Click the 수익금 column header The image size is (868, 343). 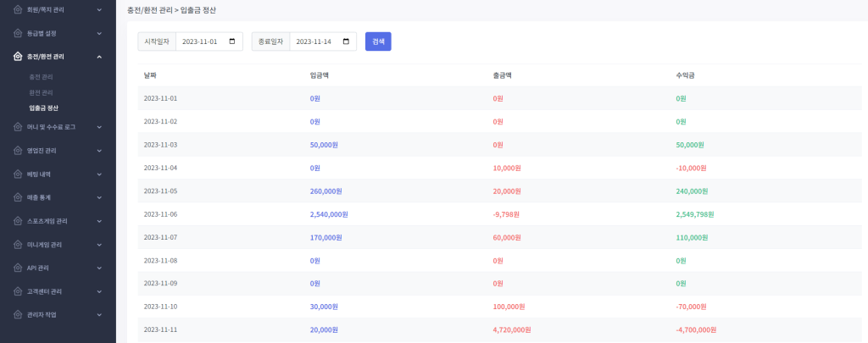click(685, 75)
